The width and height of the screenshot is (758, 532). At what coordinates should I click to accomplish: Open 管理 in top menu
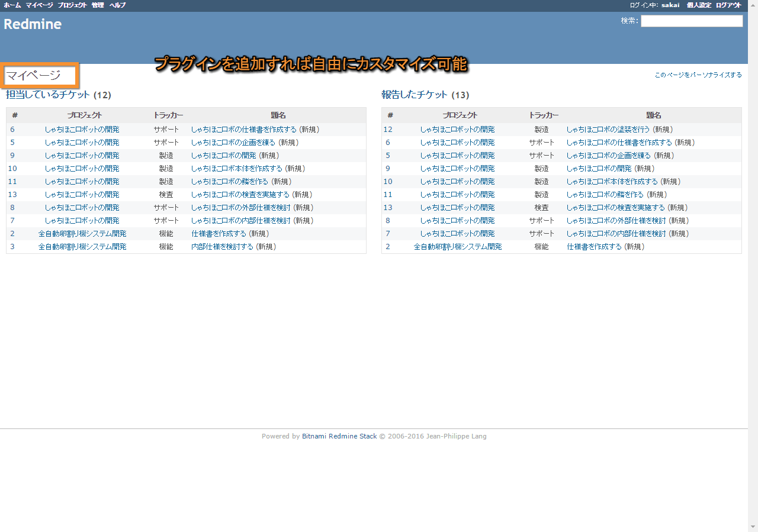98,5
